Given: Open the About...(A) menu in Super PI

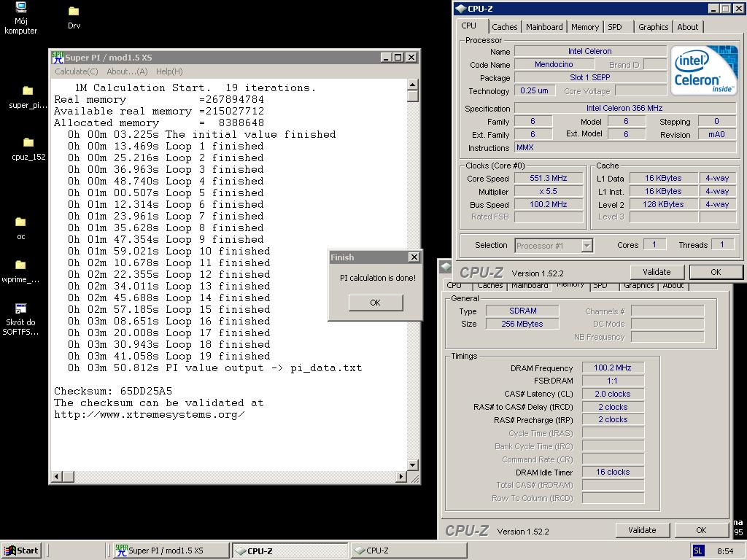Looking at the screenshot, I should point(127,71).
